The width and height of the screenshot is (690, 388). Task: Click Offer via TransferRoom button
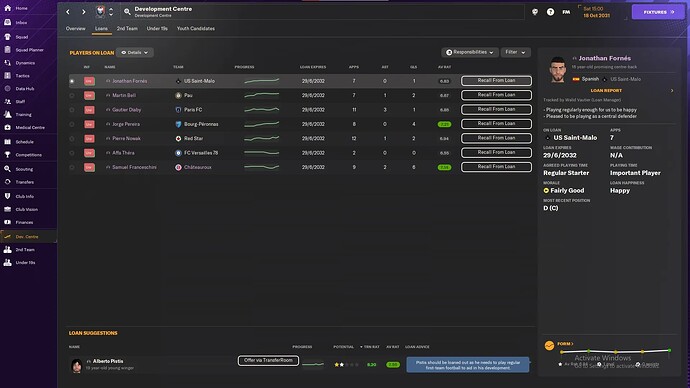point(268,360)
